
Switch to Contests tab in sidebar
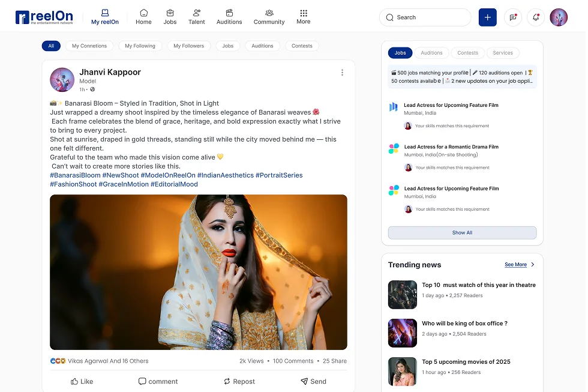click(467, 53)
